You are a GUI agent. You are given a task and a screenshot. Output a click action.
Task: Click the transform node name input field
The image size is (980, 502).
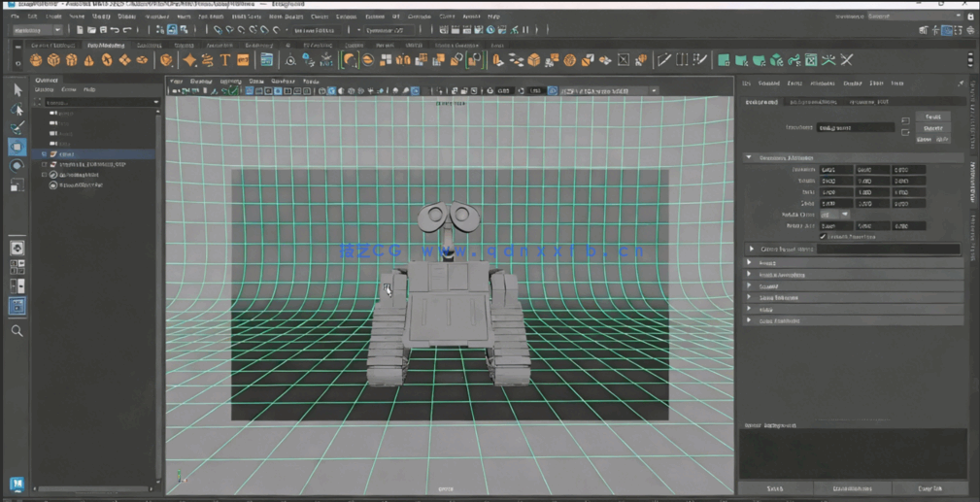pyautogui.click(x=855, y=127)
